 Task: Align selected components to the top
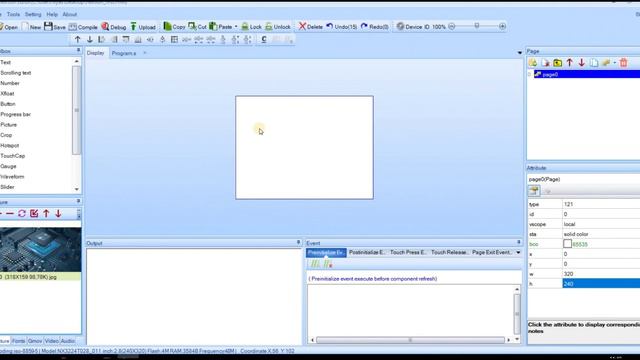click(126, 39)
